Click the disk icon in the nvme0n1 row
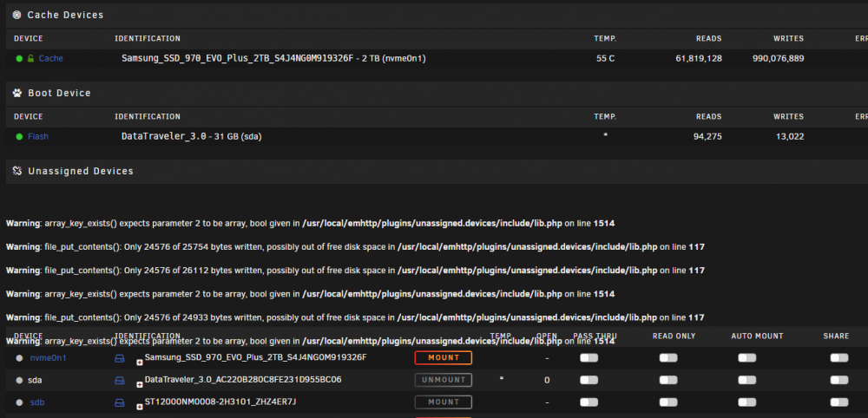 click(x=120, y=358)
